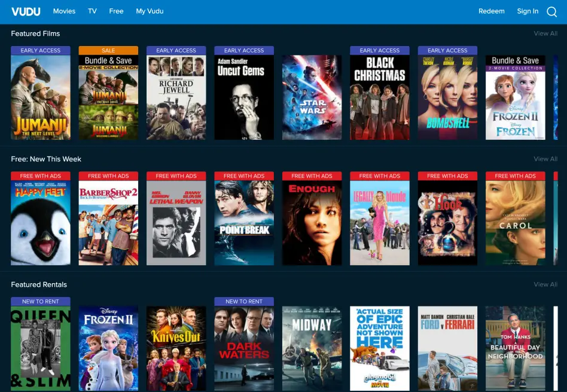Select the Point Break poster

tap(244, 223)
